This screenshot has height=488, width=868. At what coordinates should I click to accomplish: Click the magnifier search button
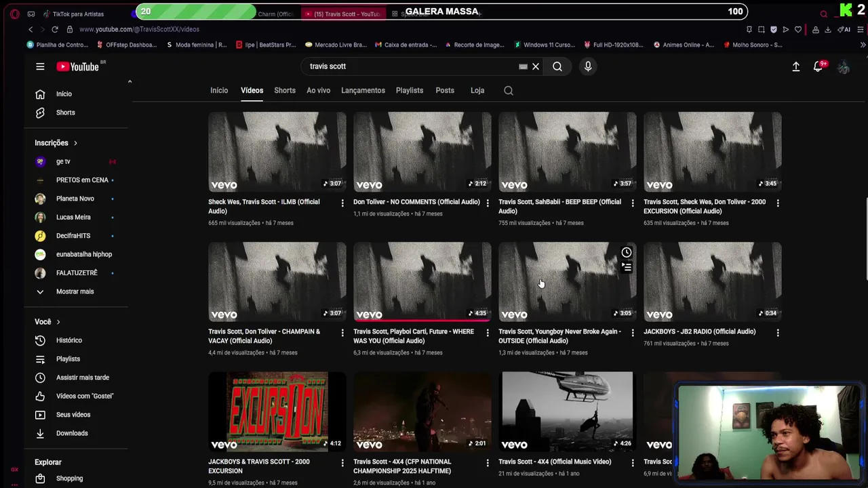tap(557, 66)
